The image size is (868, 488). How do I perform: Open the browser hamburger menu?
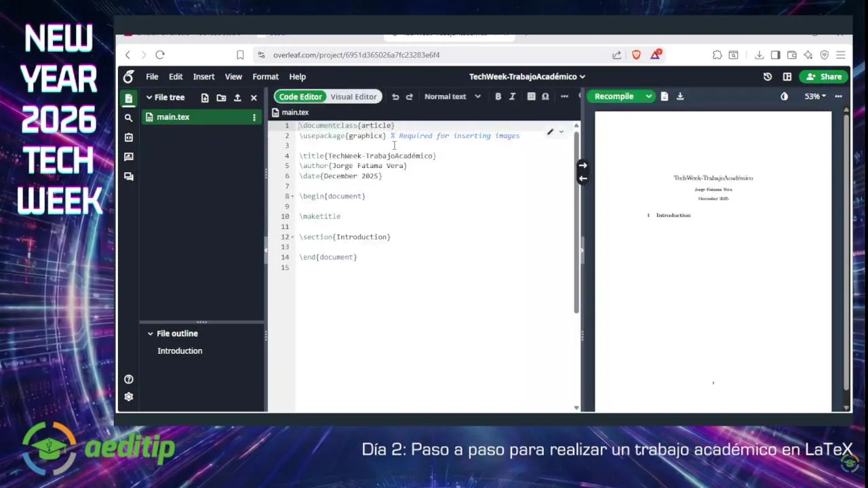click(841, 55)
